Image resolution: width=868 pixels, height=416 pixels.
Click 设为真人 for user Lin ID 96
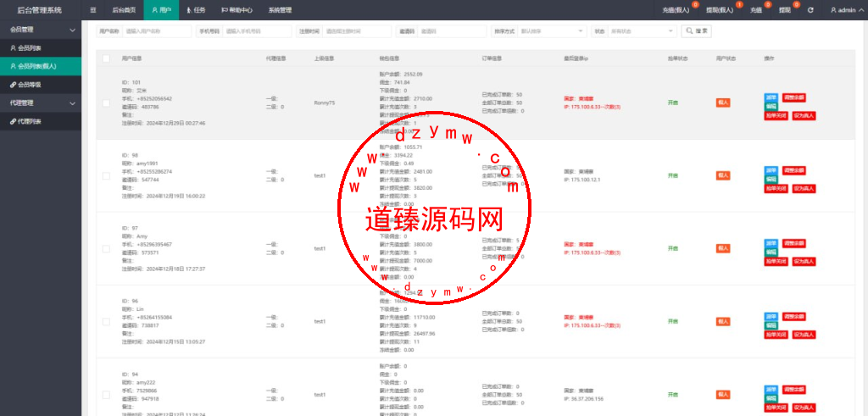(804, 335)
